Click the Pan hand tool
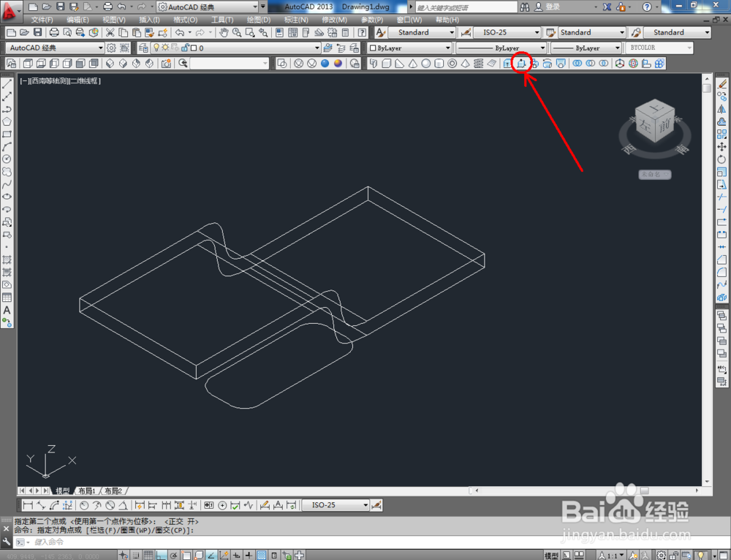This screenshot has width=731, height=560. 224,32
